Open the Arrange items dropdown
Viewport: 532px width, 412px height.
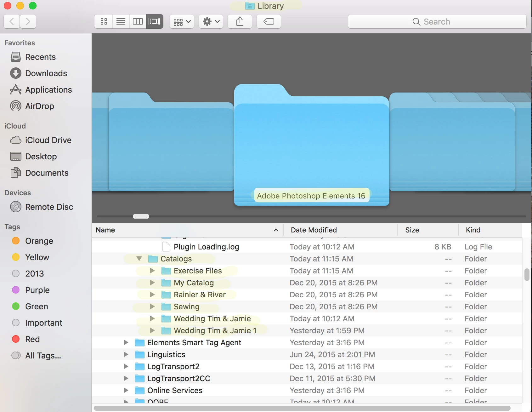click(182, 21)
